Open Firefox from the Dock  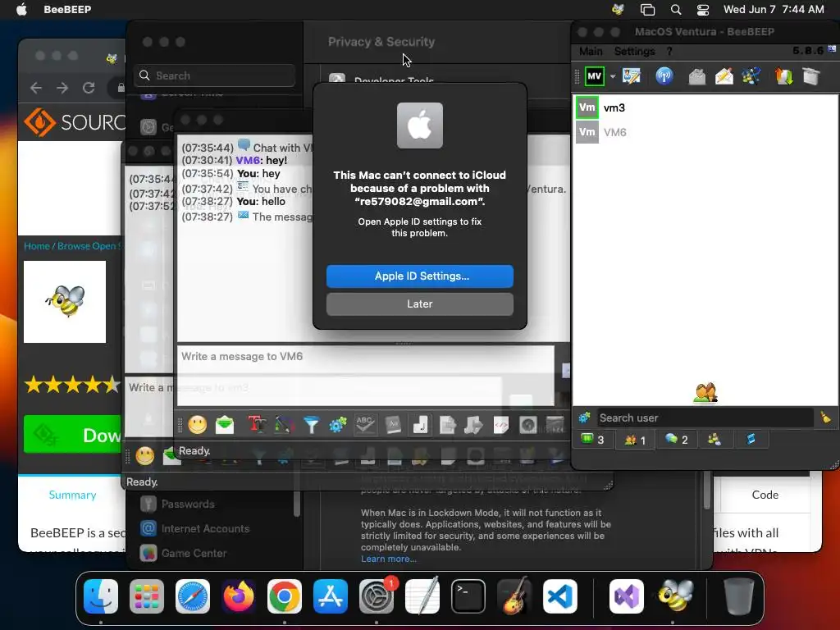(x=239, y=596)
